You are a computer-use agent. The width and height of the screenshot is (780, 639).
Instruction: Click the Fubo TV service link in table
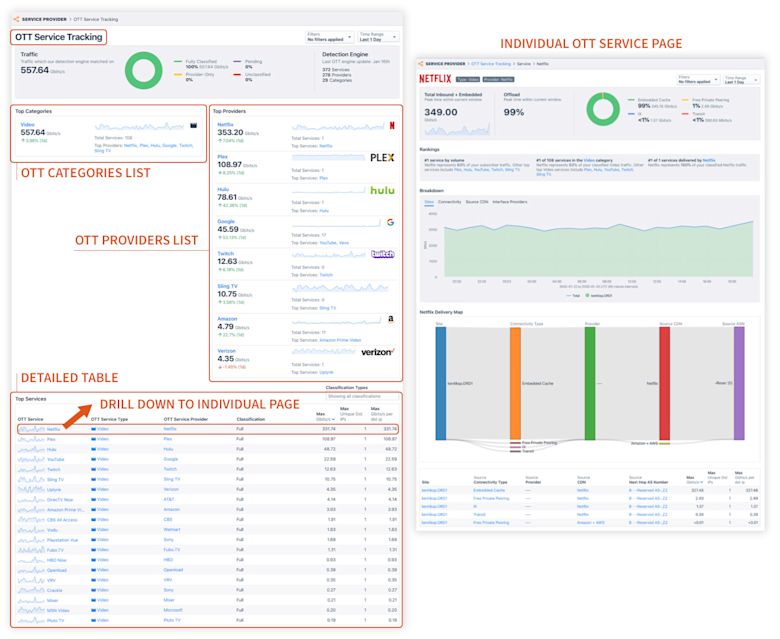coord(55,550)
